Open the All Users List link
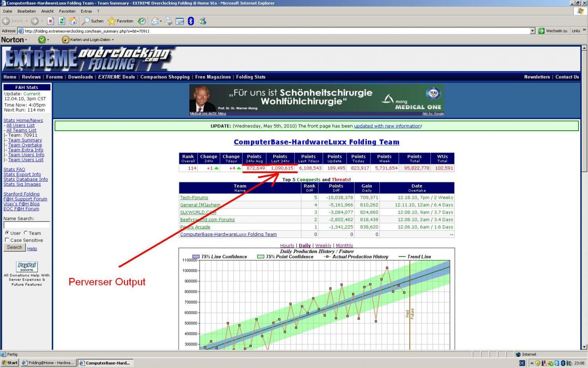The image size is (588, 368). point(20,125)
